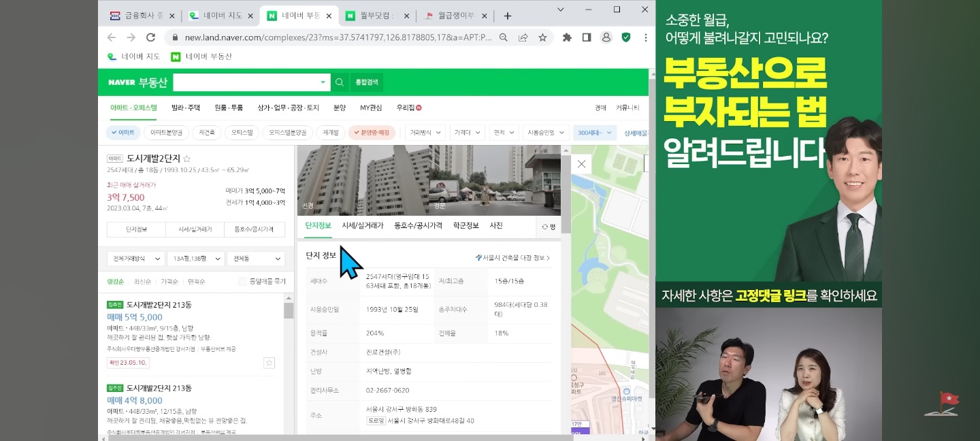Viewport: 980px width, 441px height.
Task: Open the Chrome three-dot menu
Action: click(x=645, y=37)
